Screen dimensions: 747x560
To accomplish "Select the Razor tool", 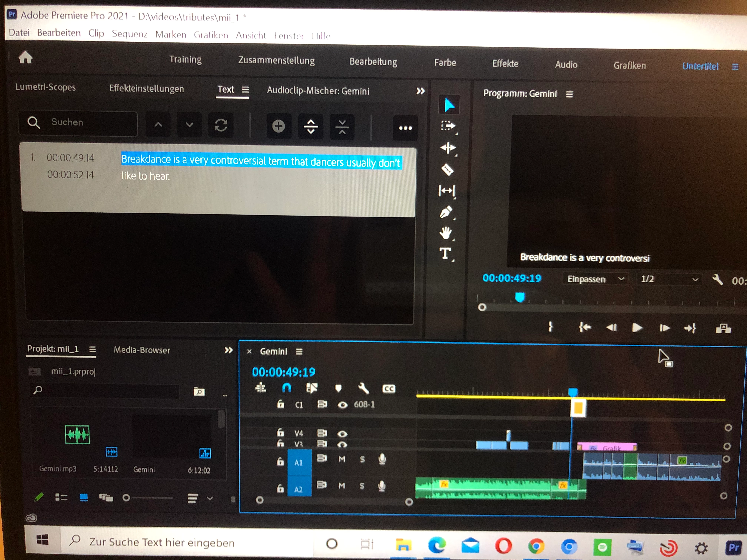I will coord(447,169).
